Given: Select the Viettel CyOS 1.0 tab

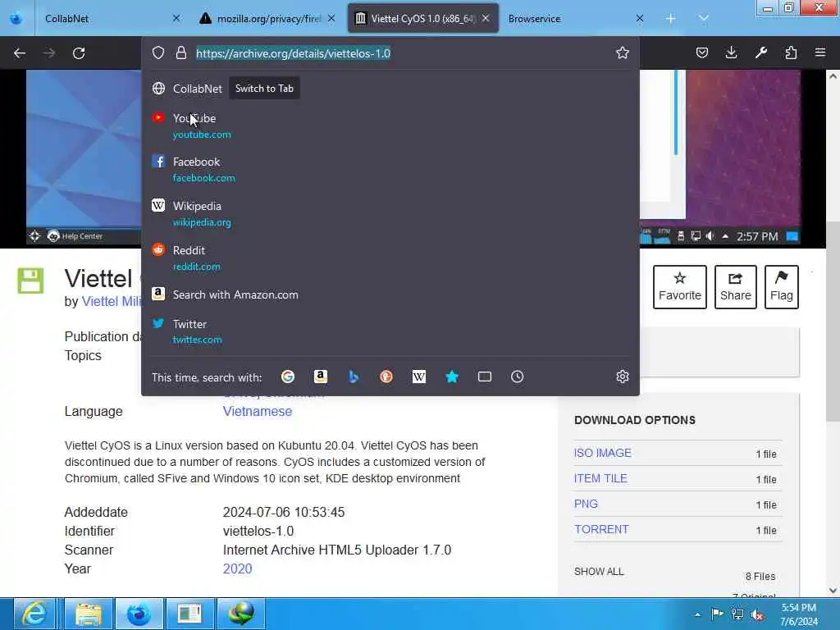Looking at the screenshot, I should 422,18.
